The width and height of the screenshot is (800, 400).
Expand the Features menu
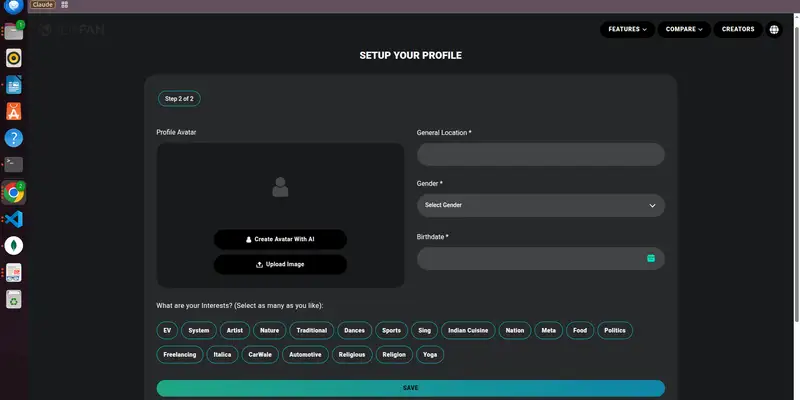click(627, 30)
